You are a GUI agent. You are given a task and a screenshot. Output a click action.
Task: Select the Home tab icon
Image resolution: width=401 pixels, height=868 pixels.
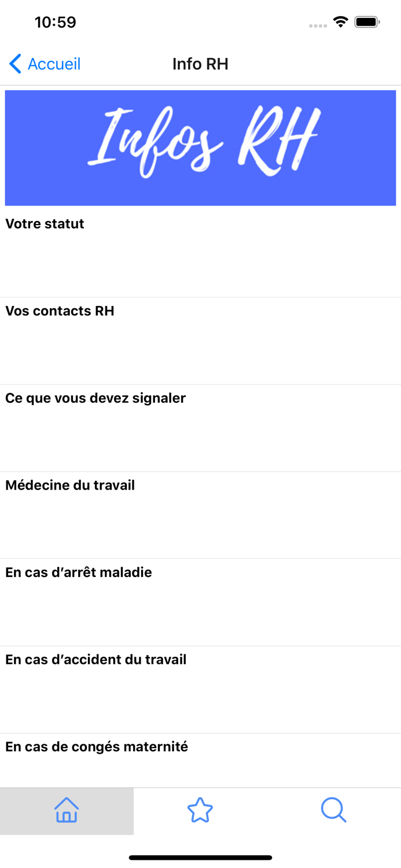pyautogui.click(x=67, y=811)
